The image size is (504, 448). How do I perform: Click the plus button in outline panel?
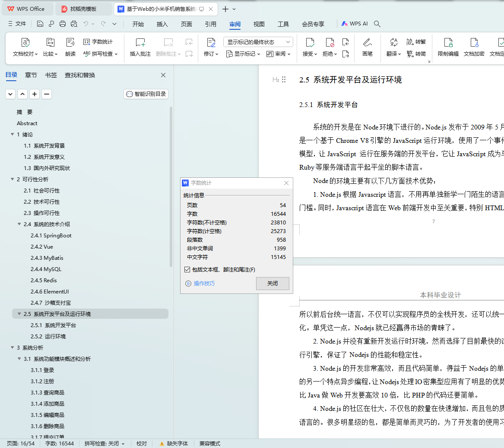tap(35, 94)
